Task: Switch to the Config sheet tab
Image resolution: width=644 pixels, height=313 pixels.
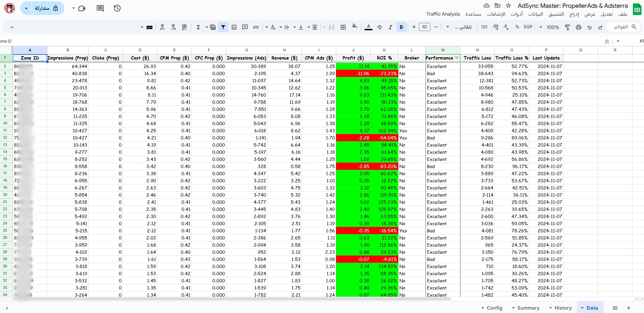Action: tap(491, 308)
